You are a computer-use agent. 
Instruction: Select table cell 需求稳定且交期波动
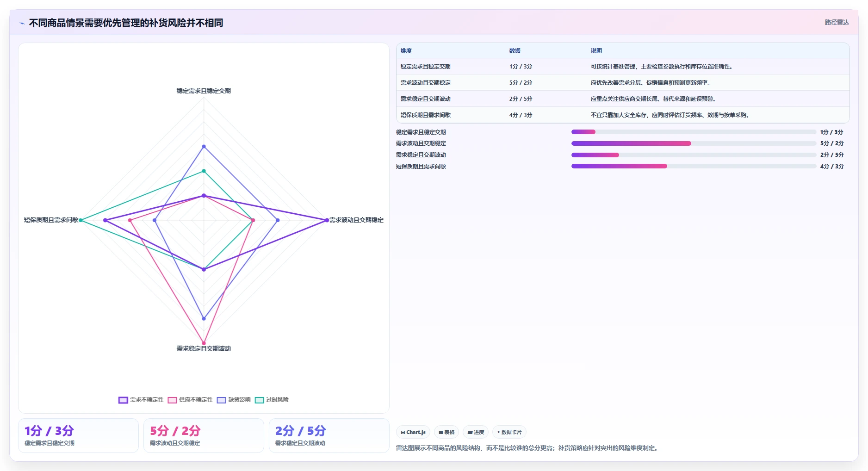tap(425, 99)
